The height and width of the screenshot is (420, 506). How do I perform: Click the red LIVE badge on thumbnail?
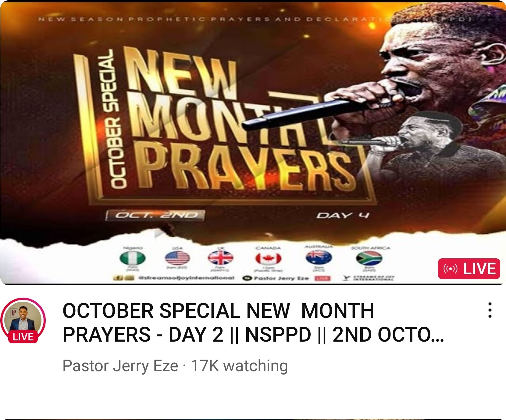point(469,269)
